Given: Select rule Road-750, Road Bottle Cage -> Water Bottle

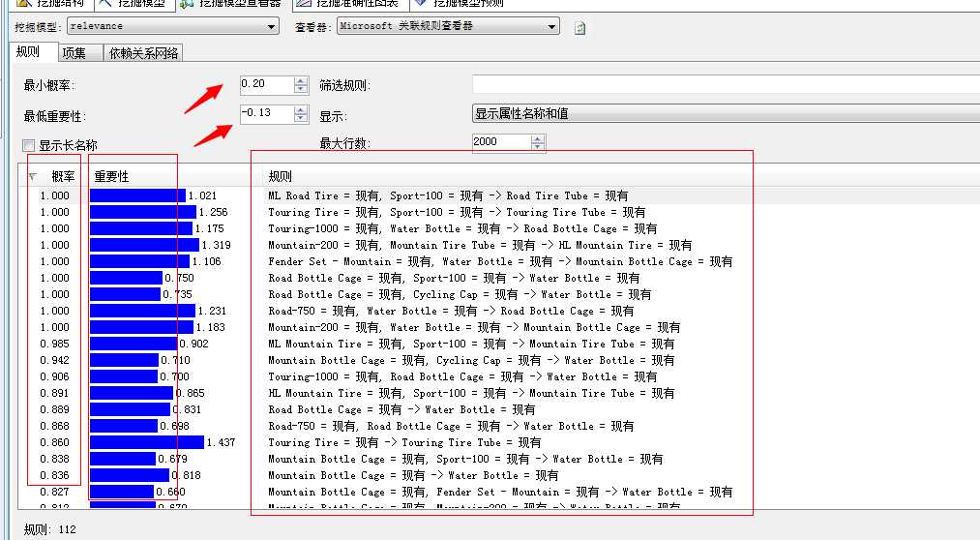Looking at the screenshot, I should 451,426.
